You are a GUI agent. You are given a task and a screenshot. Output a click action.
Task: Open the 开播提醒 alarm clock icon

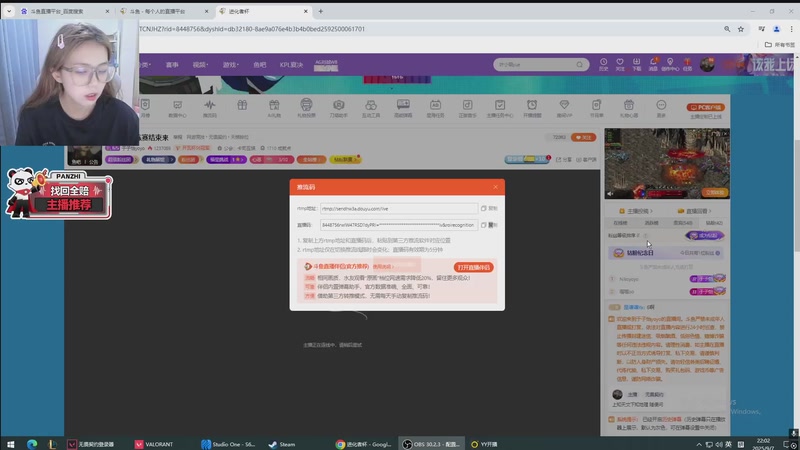pos(532,109)
